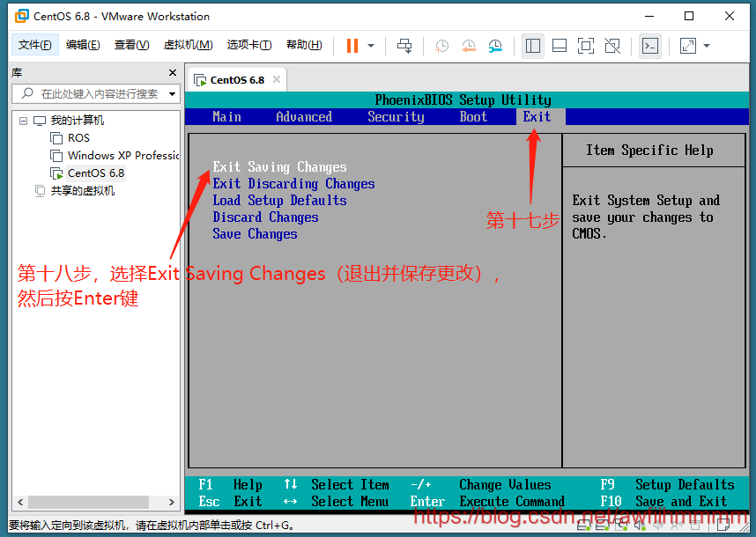Switch to Unity mode
756x537 pixels.
pyautogui.click(x=612, y=46)
